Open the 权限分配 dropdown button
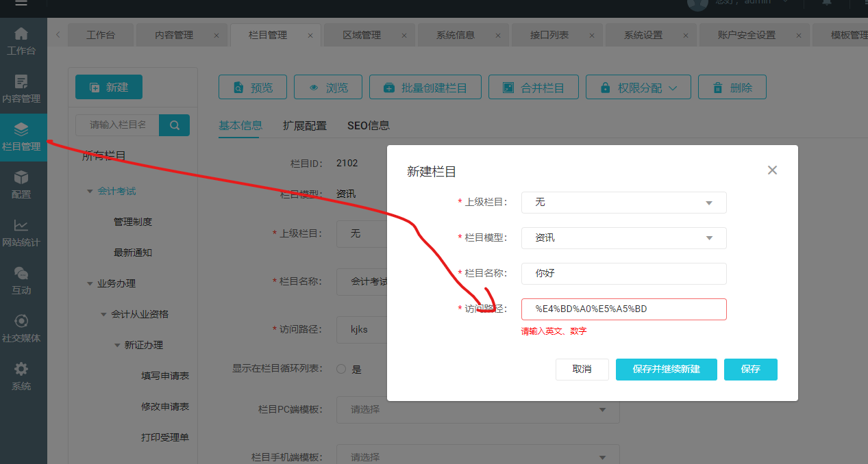Screen dimensions: 868x464 [x=638, y=88]
